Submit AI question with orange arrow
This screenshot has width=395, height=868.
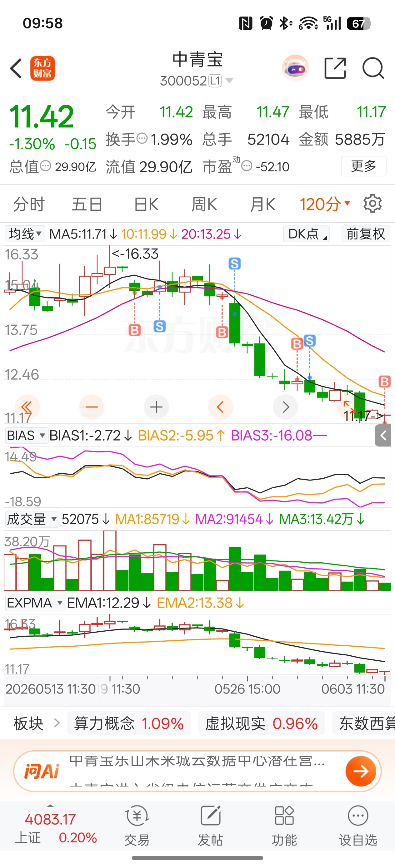[361, 771]
